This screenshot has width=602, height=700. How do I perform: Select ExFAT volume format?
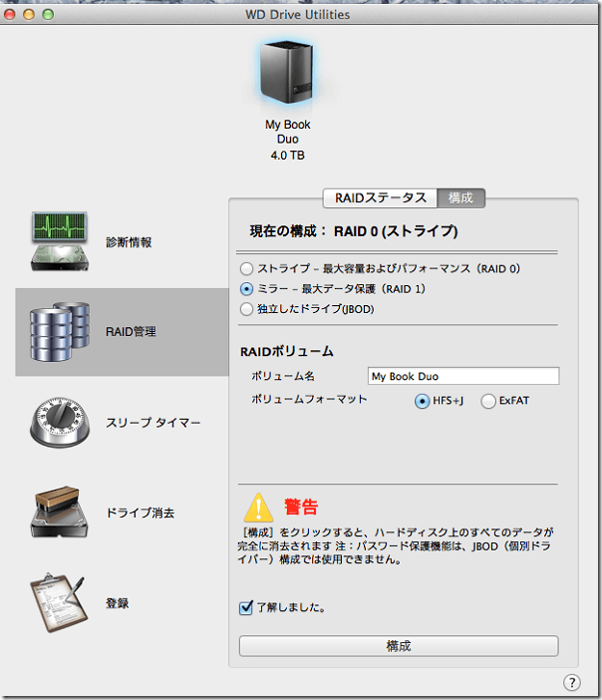(488, 401)
